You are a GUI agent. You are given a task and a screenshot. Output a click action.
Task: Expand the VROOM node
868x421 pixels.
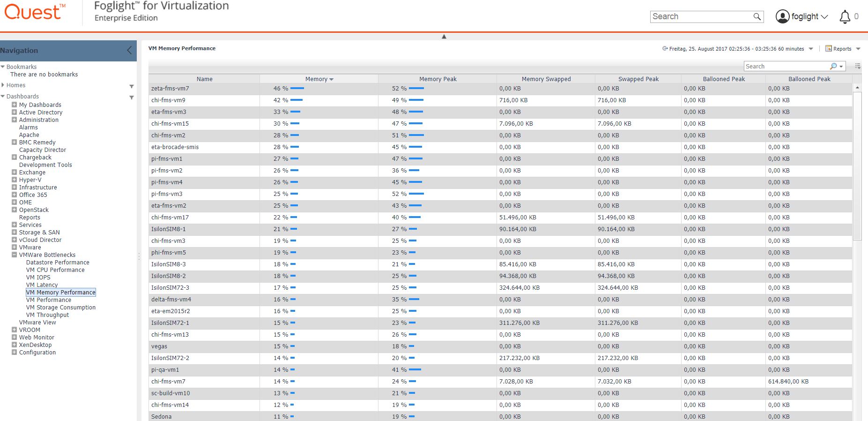[14, 330]
